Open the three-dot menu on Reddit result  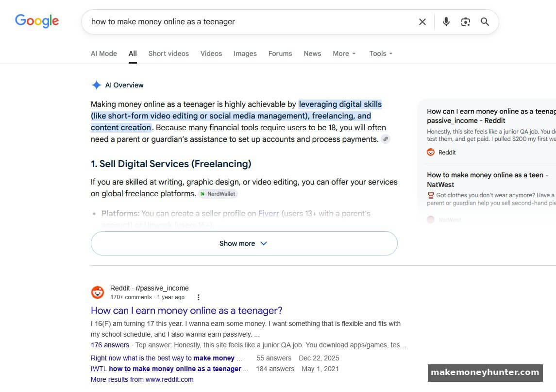pos(198,297)
